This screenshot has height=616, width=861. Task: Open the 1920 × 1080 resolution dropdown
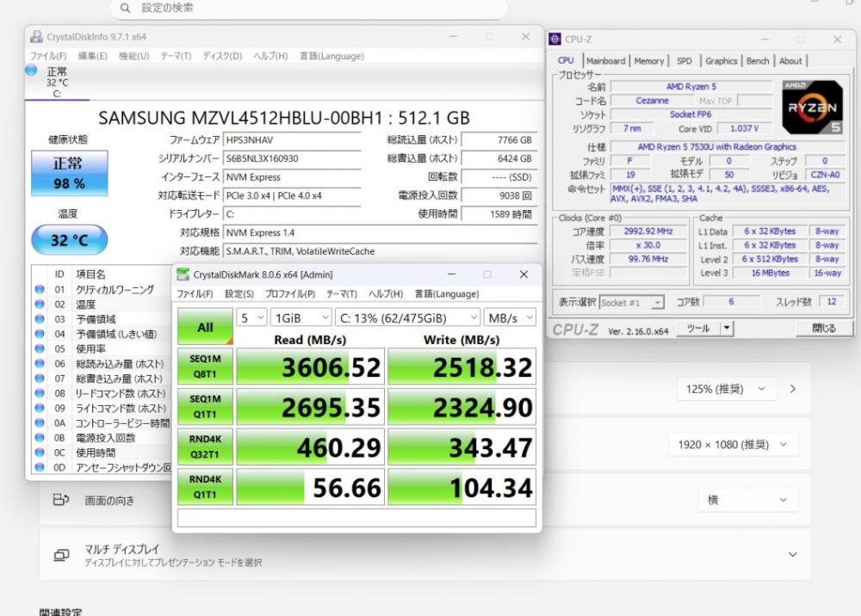732,445
